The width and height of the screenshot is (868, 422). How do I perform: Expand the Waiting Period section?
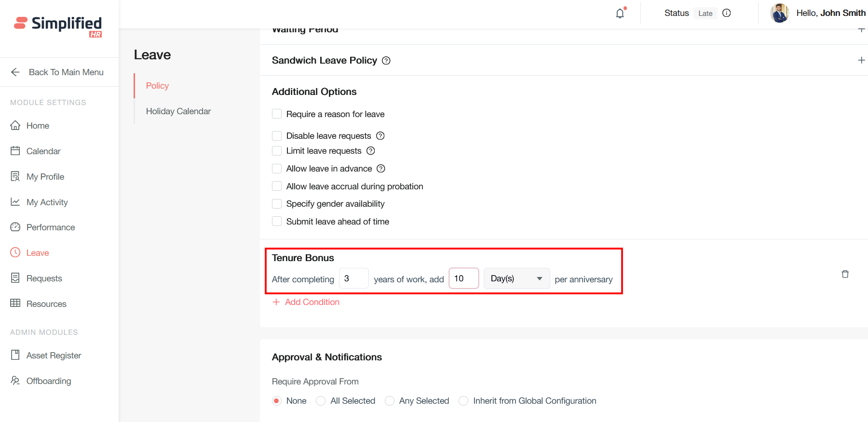pos(861,30)
